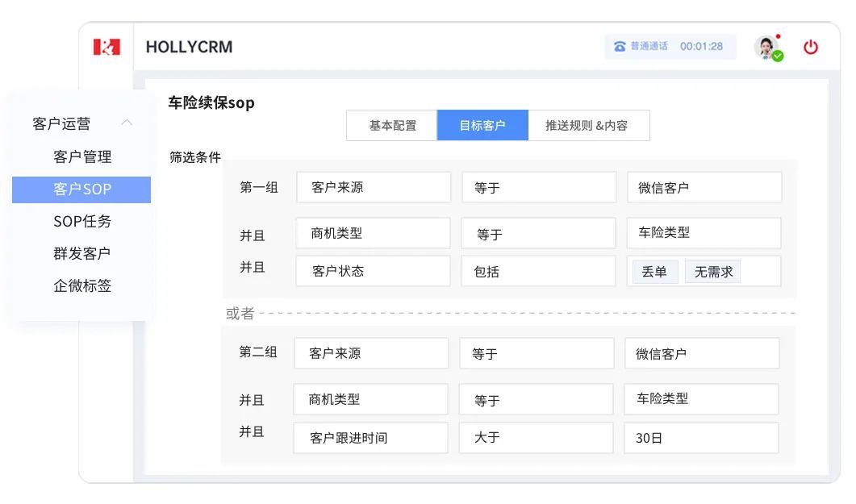Click the red power logout icon

(810, 47)
